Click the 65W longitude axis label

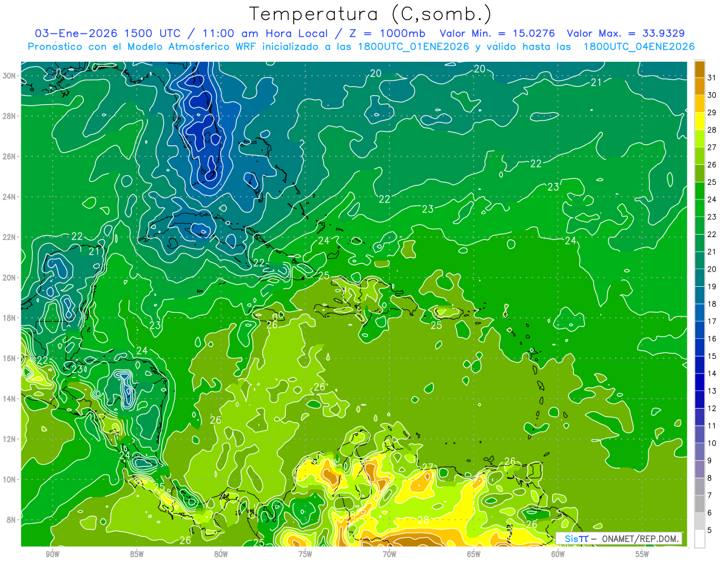point(474,554)
